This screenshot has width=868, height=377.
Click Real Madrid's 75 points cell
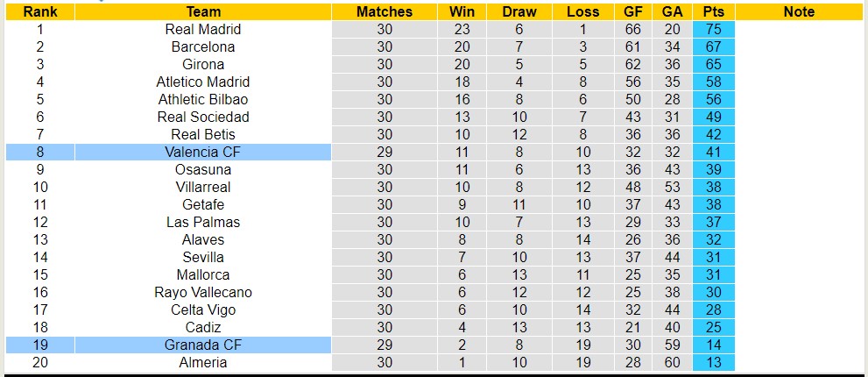point(713,29)
